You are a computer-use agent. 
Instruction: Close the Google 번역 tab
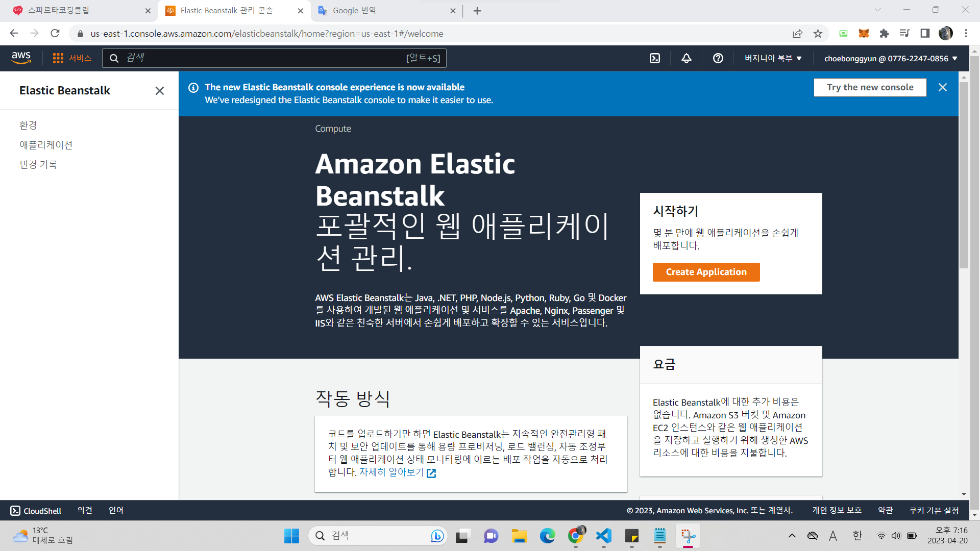[x=453, y=11]
